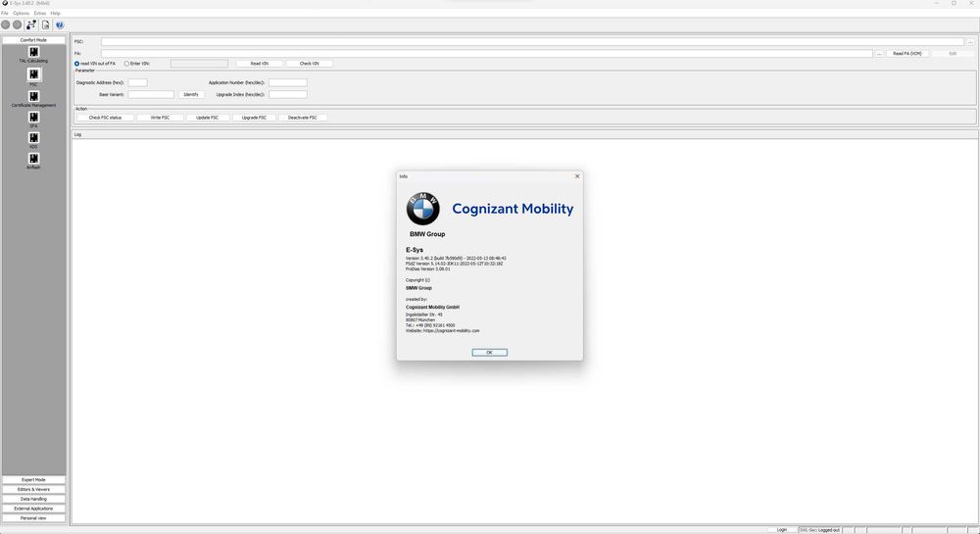Expand the Expert Mode sidebar section

tap(33, 480)
